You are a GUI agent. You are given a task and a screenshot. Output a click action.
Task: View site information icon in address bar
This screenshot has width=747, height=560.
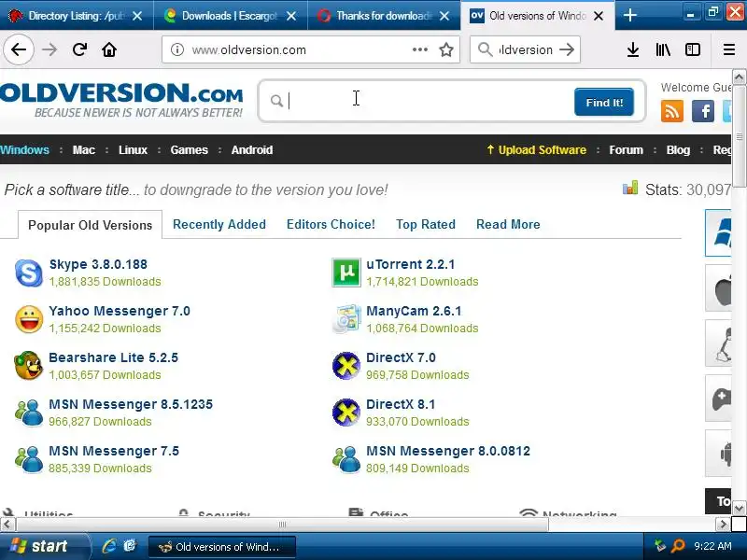click(177, 49)
